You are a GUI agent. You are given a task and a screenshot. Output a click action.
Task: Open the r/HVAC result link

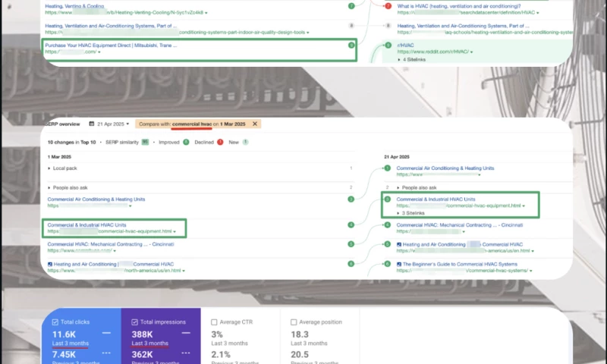(x=405, y=45)
